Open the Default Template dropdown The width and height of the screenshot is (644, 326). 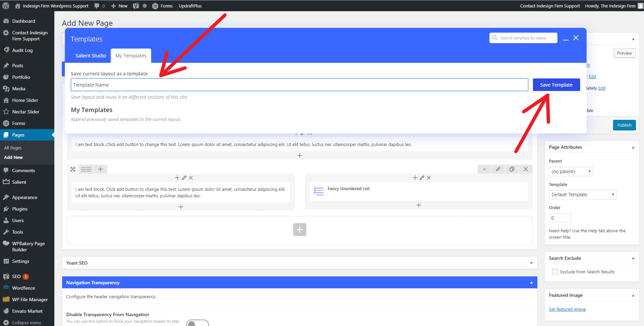pyautogui.click(x=583, y=195)
